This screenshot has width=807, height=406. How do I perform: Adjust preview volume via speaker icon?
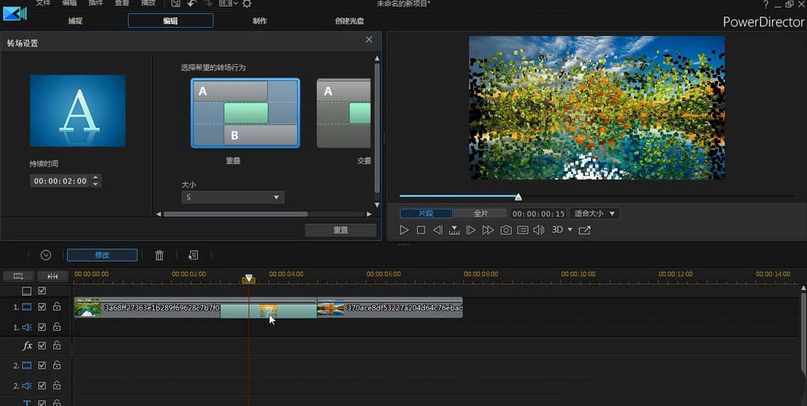(x=539, y=230)
